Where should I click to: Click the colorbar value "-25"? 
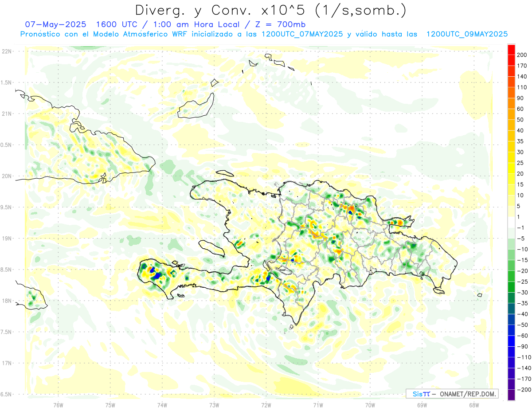522,282
